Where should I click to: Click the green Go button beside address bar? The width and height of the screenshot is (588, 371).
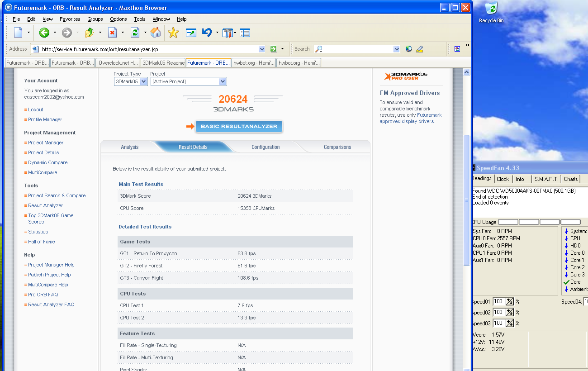[273, 49]
